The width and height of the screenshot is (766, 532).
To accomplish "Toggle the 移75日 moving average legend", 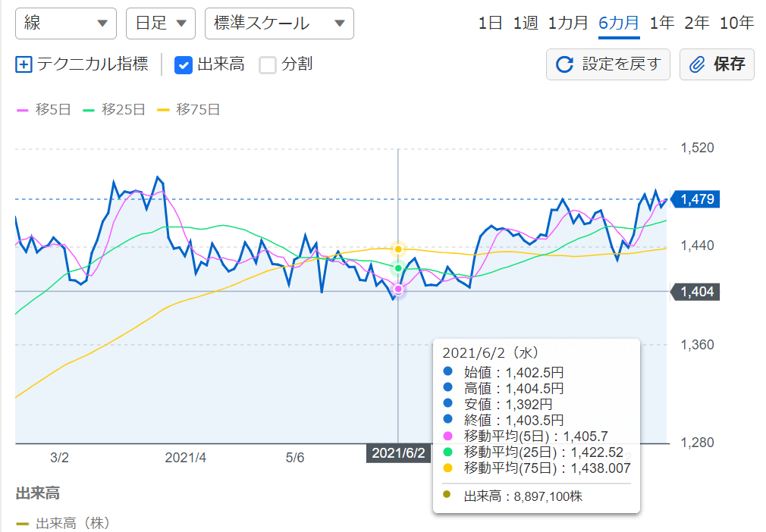I will pyautogui.click(x=189, y=109).
